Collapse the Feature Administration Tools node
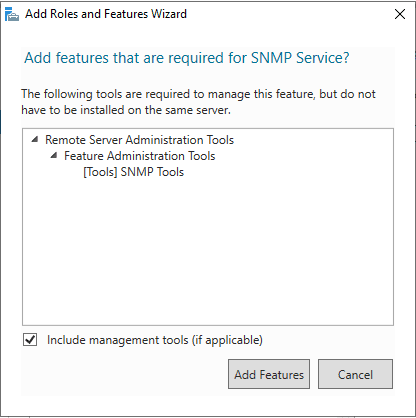Image resolution: width=416 pixels, height=418 pixels. coord(54,155)
